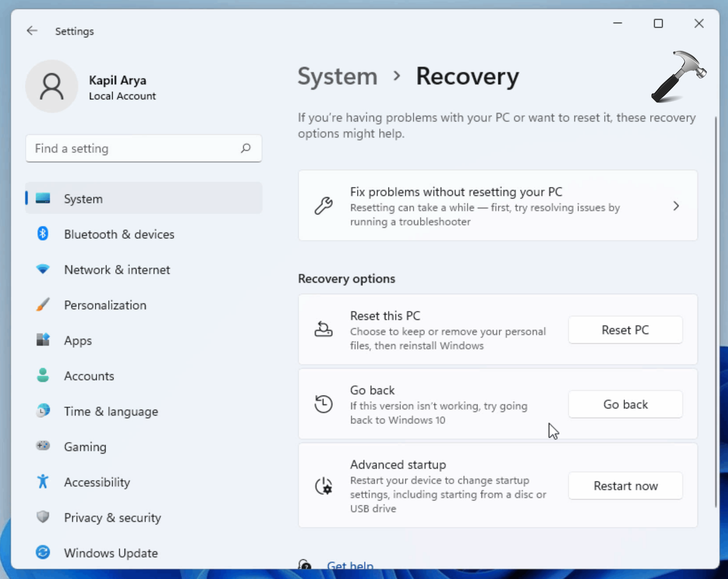This screenshot has height=579, width=728.
Task: Click the wrench/troubleshooter icon
Action: tap(323, 206)
